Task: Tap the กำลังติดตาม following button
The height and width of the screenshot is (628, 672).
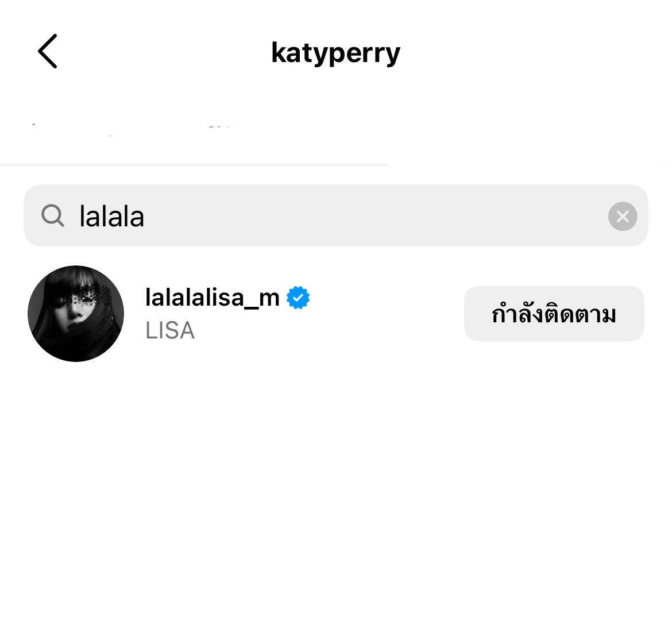Action: click(554, 314)
